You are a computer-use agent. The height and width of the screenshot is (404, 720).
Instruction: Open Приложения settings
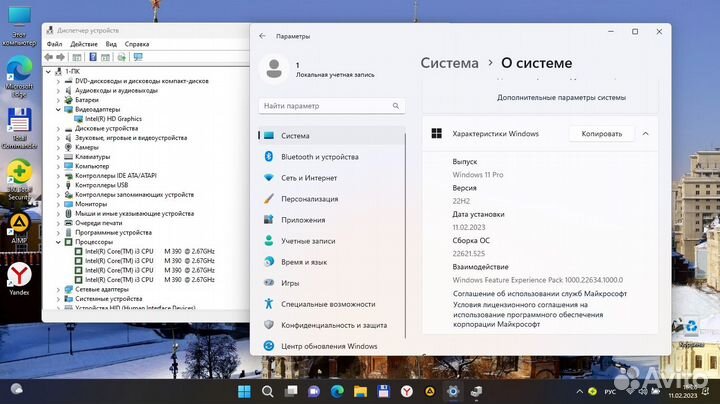coord(331,220)
